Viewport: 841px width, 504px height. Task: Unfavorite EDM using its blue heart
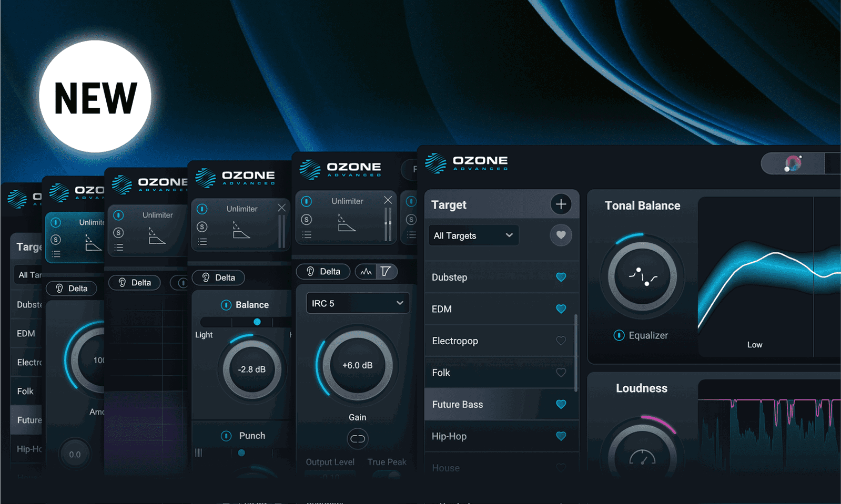point(561,309)
